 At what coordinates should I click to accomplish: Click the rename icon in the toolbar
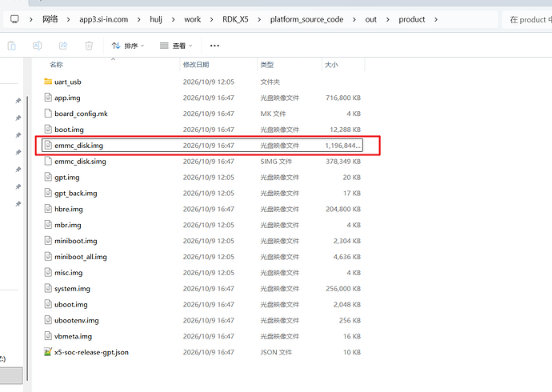38,46
